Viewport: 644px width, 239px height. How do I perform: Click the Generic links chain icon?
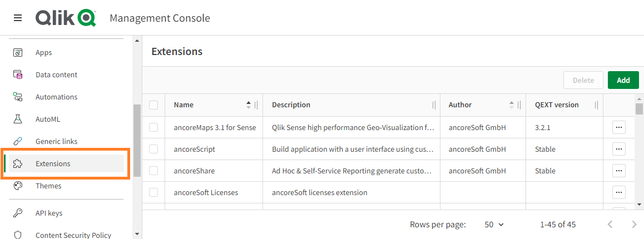coord(18,141)
